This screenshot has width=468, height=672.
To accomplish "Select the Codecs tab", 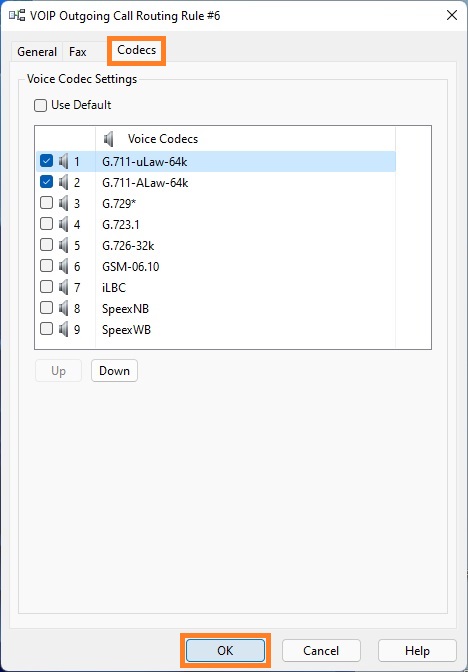I will pos(136,51).
